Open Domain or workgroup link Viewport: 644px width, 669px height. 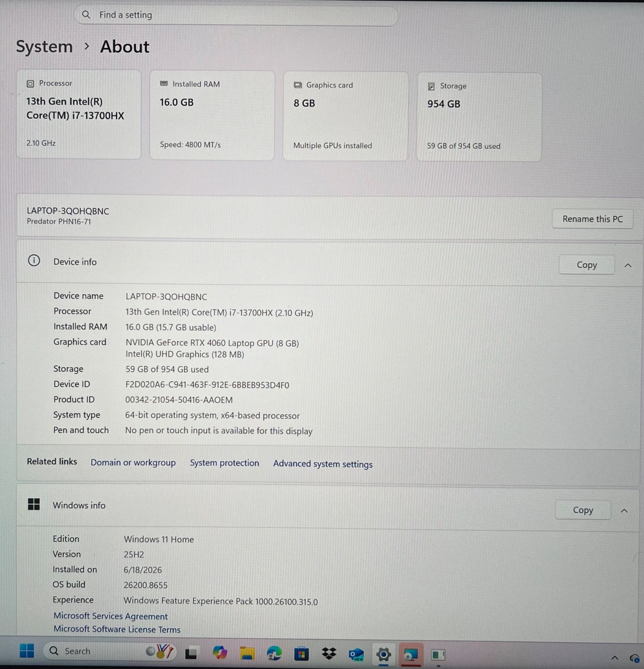click(133, 462)
